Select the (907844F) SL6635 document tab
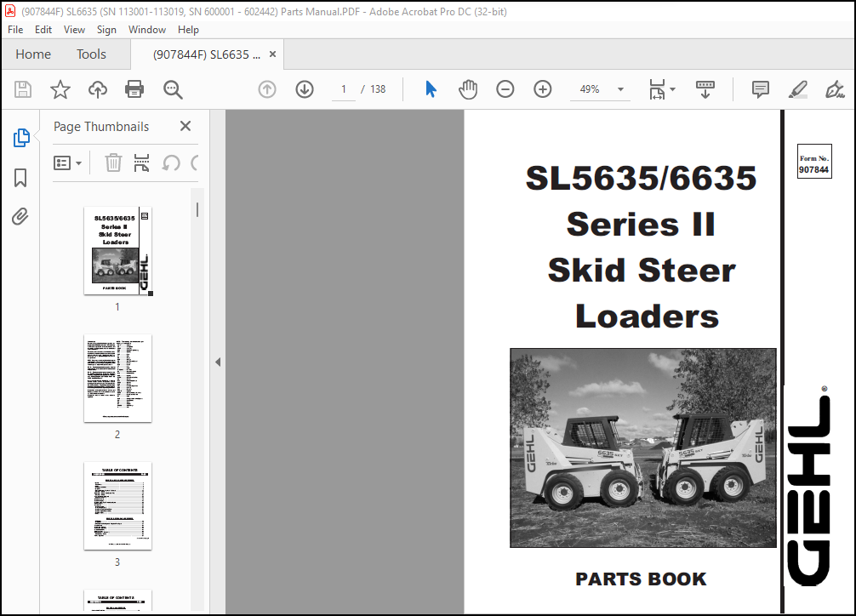This screenshot has height=616, width=856. (207, 54)
